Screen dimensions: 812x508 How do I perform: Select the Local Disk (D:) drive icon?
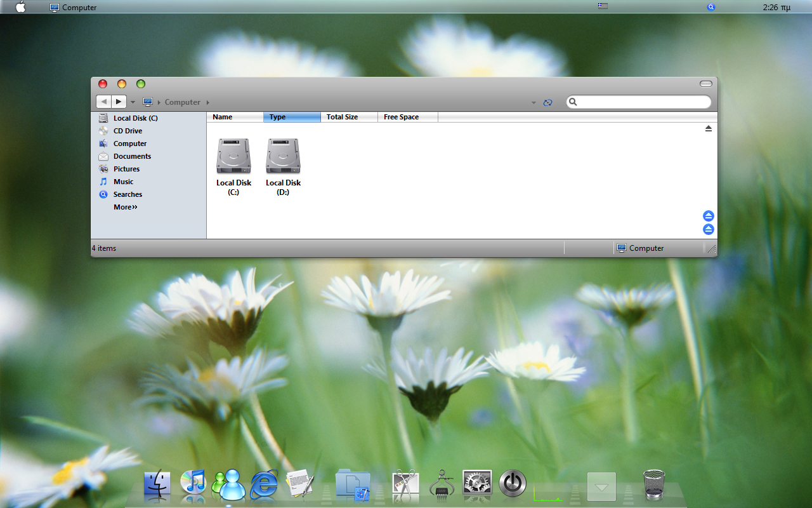click(x=283, y=167)
